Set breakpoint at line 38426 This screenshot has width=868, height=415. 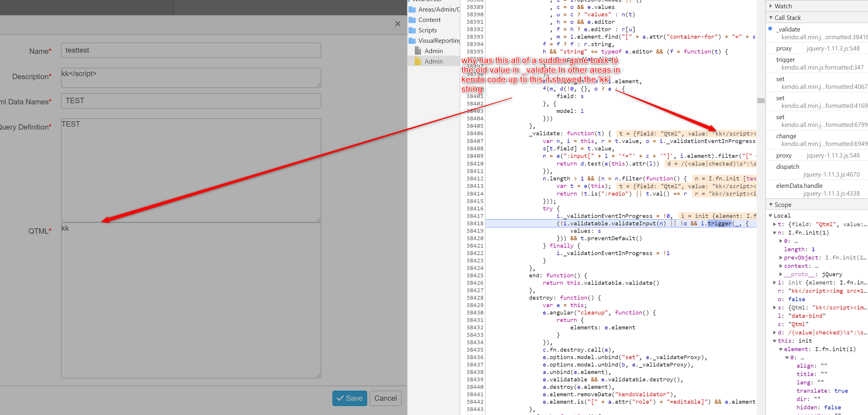pos(475,283)
